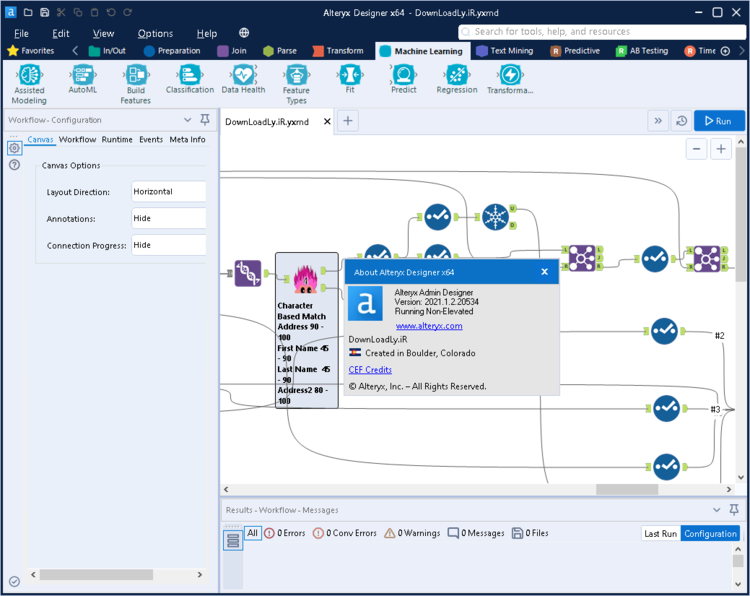Expand overflow double-chevron near Run

click(x=658, y=121)
